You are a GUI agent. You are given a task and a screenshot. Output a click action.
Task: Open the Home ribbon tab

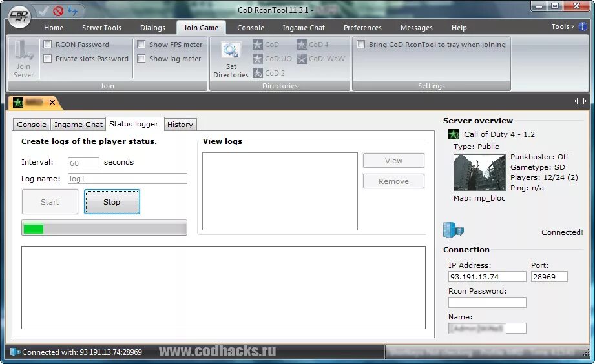coord(54,28)
